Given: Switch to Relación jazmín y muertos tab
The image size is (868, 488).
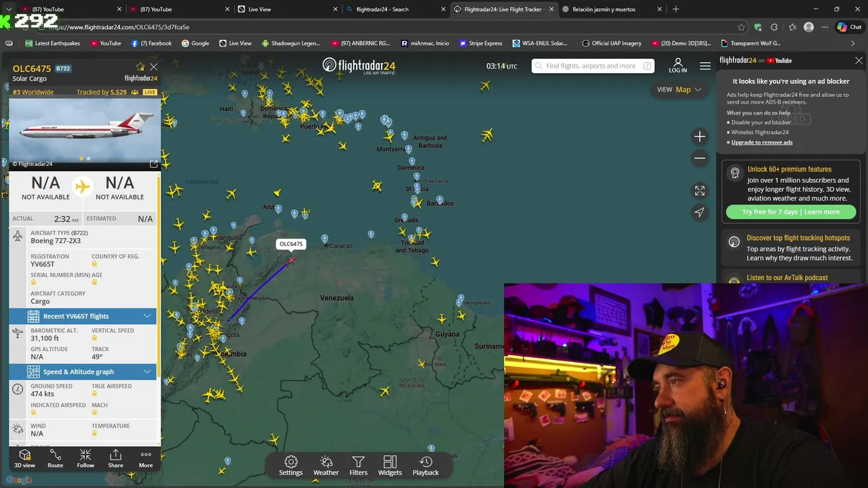Looking at the screenshot, I should (613, 9).
